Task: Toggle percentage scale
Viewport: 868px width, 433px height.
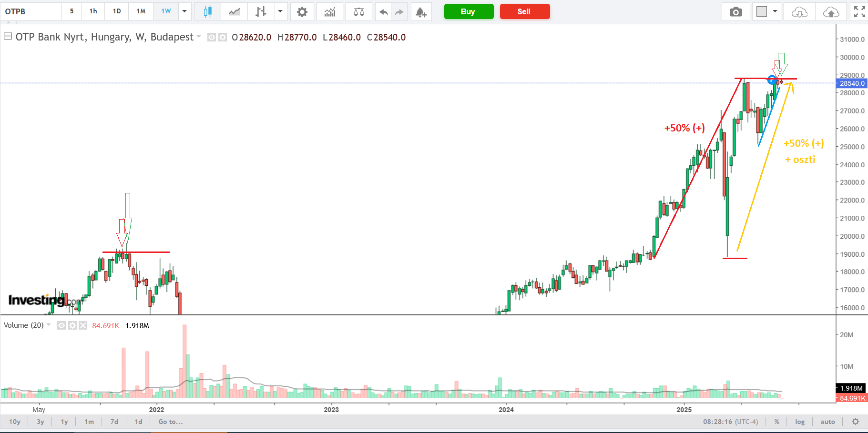Action: (x=777, y=422)
